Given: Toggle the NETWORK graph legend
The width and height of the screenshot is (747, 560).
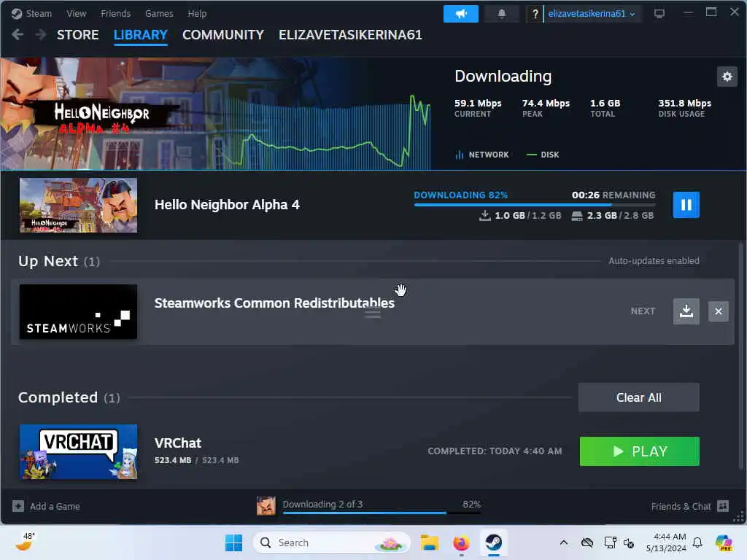Looking at the screenshot, I should click(482, 155).
